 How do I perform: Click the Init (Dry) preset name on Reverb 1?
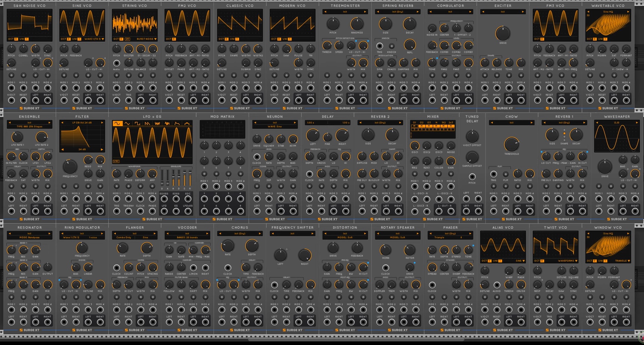coord(564,123)
